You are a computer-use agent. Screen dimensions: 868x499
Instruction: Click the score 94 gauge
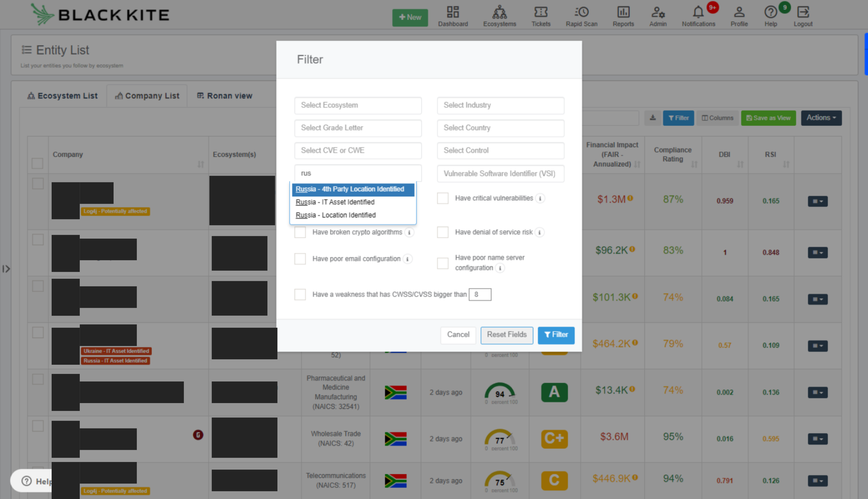click(x=500, y=393)
